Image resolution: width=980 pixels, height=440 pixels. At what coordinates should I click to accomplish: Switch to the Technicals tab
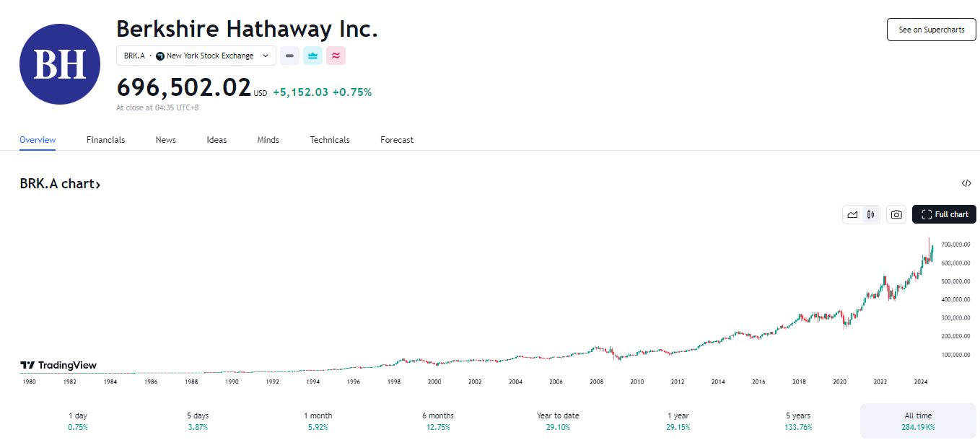pyautogui.click(x=330, y=140)
